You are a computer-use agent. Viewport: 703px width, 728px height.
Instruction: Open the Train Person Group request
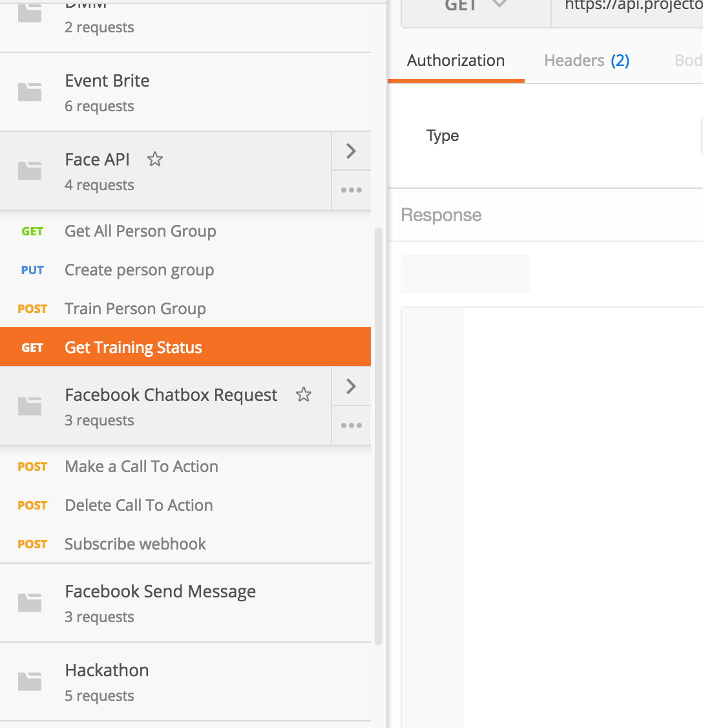(135, 309)
